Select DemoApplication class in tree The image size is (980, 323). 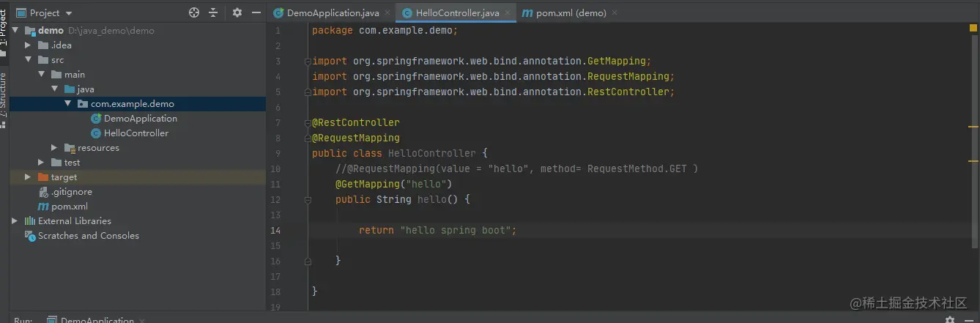(x=140, y=118)
